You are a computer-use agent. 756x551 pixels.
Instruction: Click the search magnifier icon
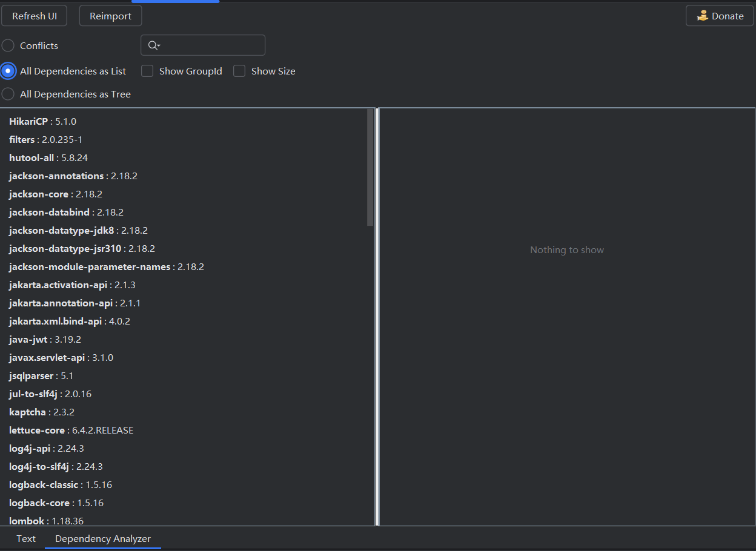pos(154,45)
